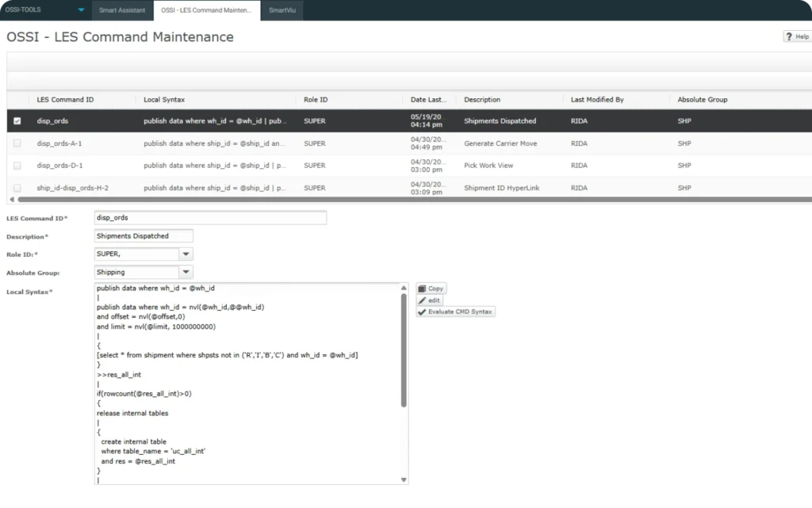Uncheck the disp_ords row checkbox

(x=17, y=121)
